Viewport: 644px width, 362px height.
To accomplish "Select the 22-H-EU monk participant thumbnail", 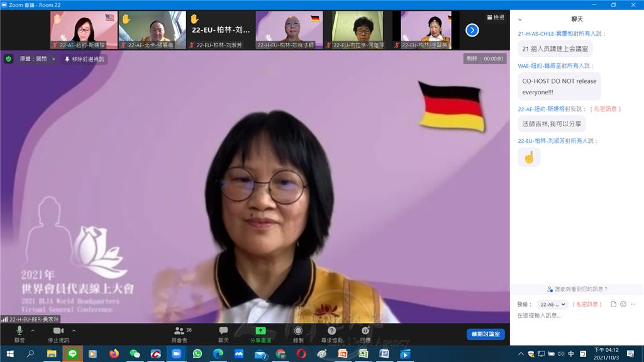I will pos(289,30).
